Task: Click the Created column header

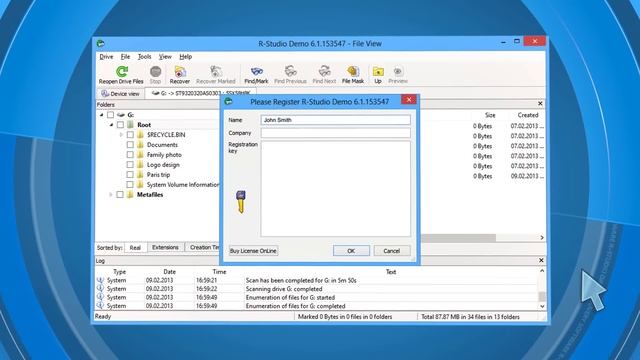Action: [528, 115]
